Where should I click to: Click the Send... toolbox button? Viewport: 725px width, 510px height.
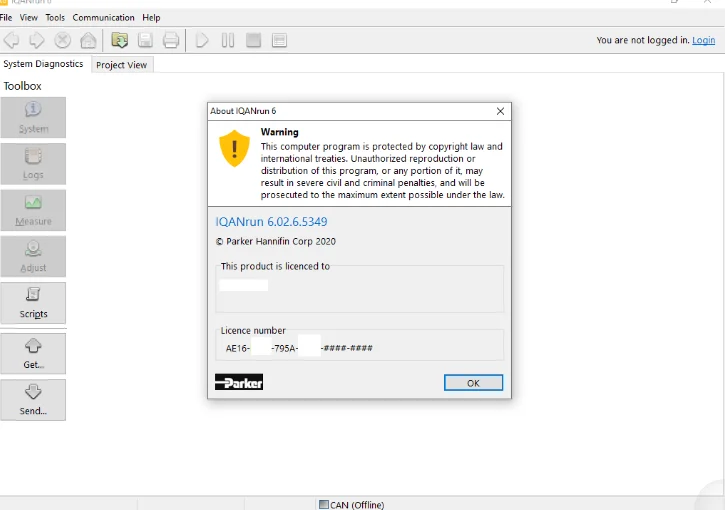pos(33,400)
